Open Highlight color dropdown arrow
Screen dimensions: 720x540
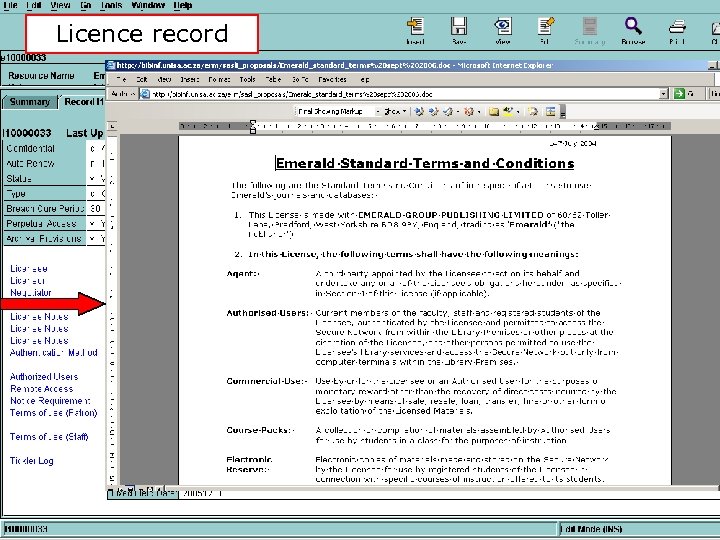tap(518, 111)
